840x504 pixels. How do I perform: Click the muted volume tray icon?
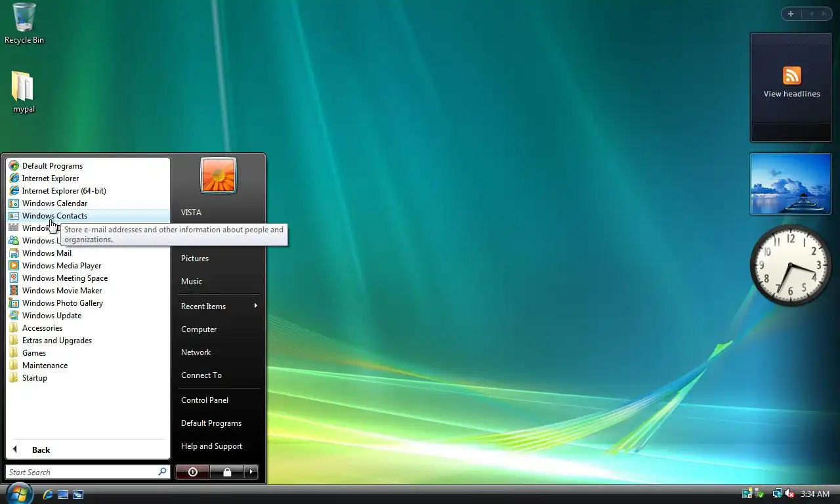pos(789,493)
